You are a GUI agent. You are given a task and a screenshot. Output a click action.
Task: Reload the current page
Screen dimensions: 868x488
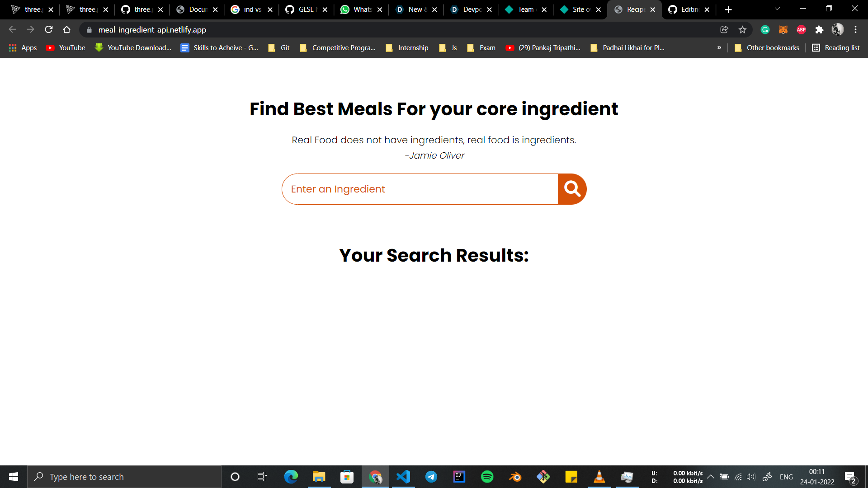pos(49,29)
